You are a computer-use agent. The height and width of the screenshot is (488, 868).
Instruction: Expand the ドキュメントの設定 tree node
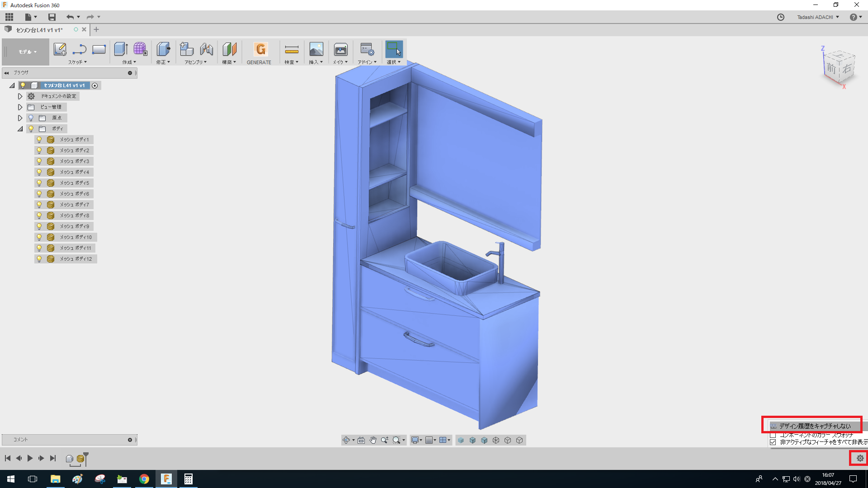coord(20,96)
